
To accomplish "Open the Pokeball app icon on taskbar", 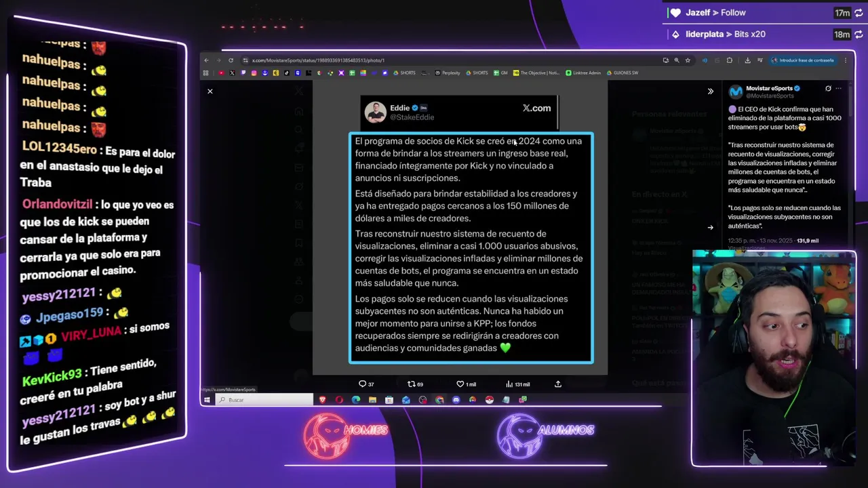I will click(x=489, y=400).
